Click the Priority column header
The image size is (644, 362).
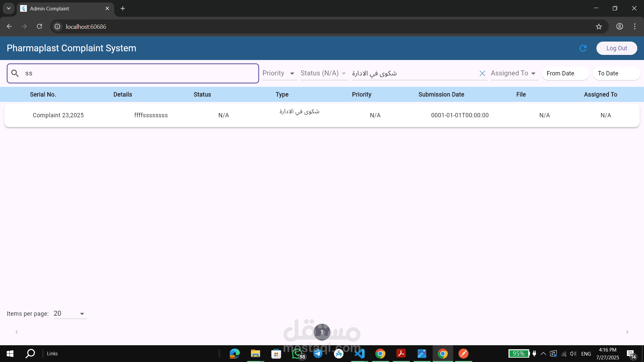(x=362, y=95)
